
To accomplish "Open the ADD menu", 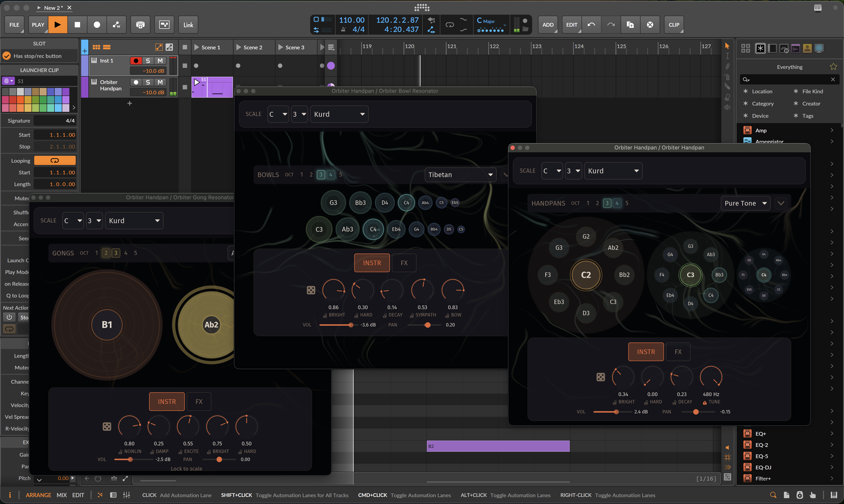I will click(x=548, y=24).
